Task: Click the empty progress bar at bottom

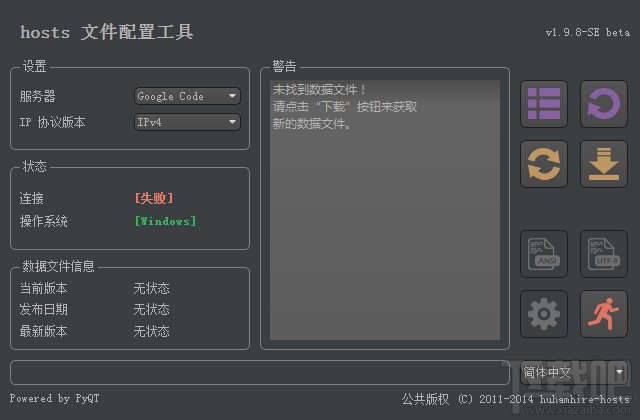Action: [260, 372]
